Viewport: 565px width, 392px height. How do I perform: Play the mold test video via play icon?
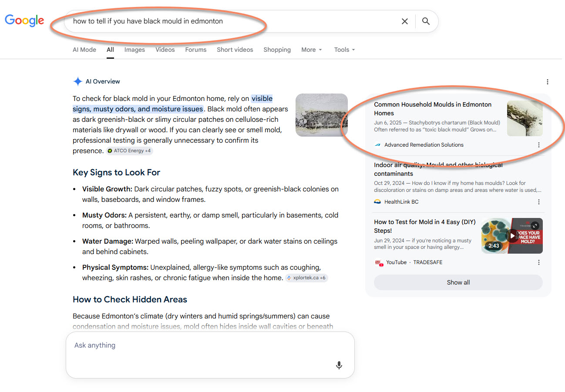pos(512,236)
